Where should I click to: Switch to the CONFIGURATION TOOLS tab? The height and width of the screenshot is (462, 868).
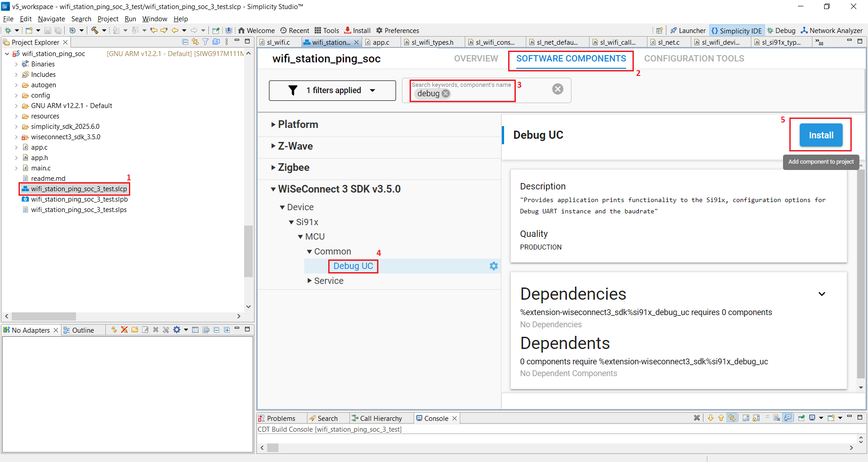click(693, 58)
